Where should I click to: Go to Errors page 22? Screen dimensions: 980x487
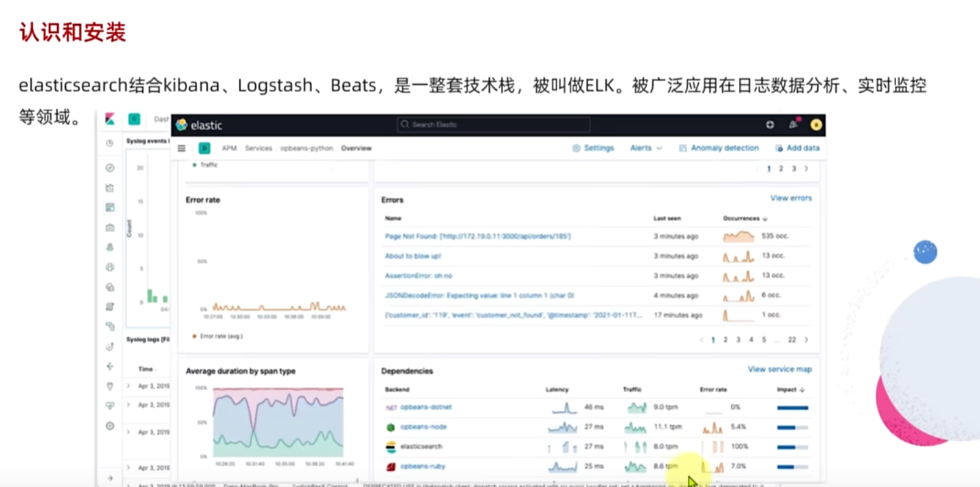tap(792, 340)
